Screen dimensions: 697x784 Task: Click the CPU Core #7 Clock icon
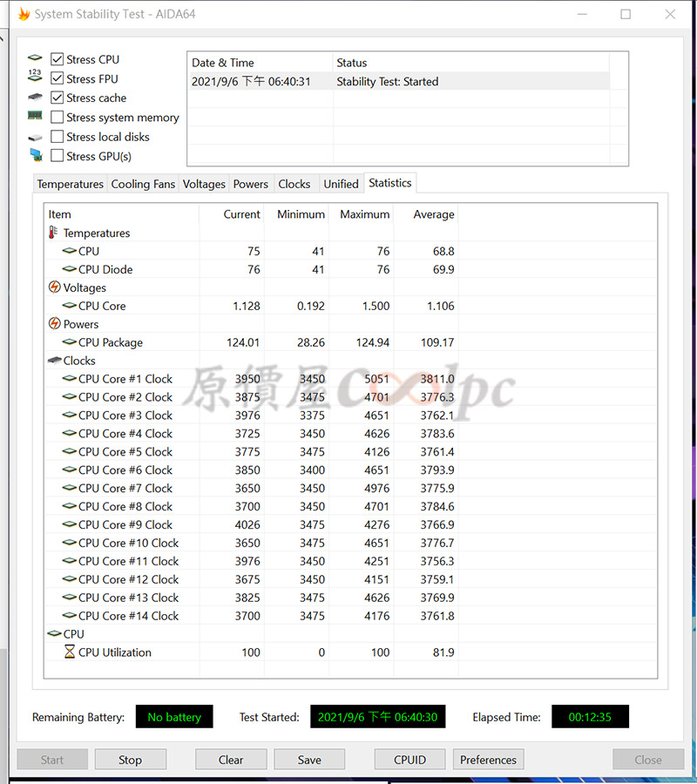[69, 488]
